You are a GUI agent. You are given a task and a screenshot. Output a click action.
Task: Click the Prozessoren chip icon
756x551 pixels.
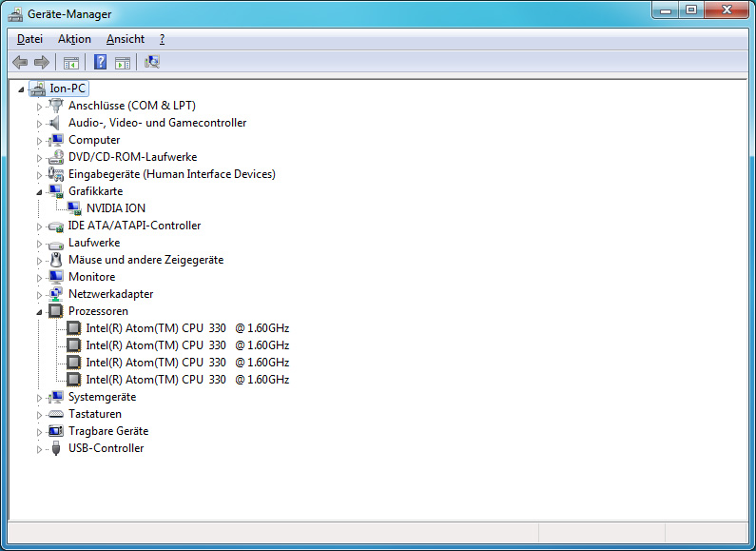(56, 311)
